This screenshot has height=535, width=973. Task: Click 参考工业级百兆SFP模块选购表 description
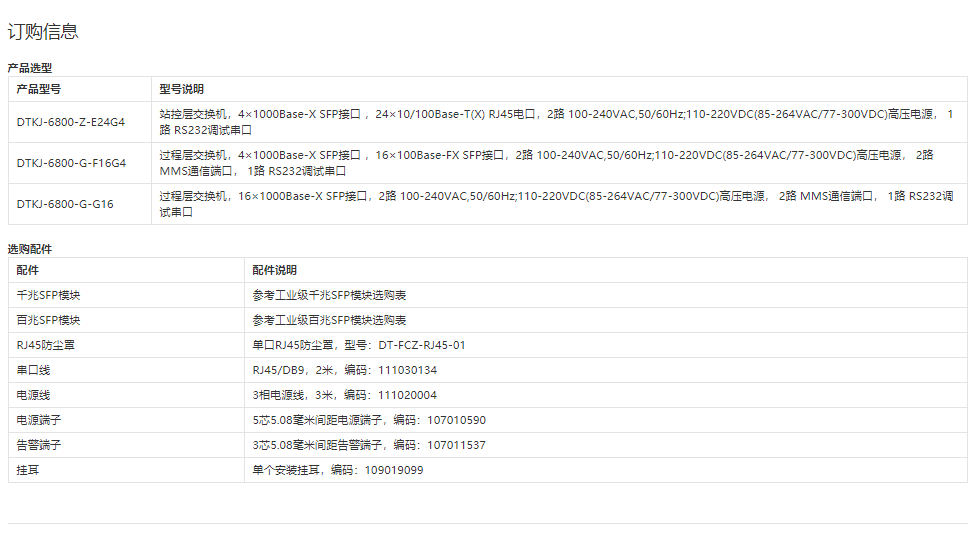(329, 320)
